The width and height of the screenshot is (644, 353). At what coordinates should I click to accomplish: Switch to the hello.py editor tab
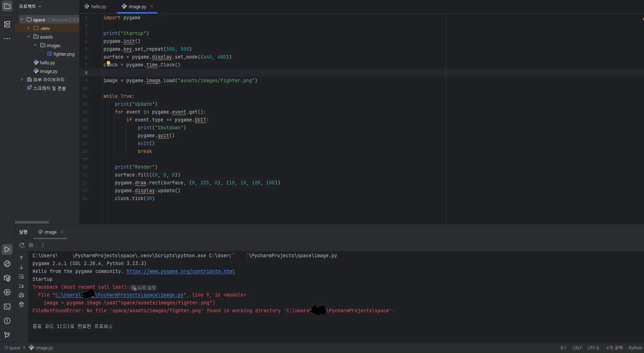pyautogui.click(x=95, y=6)
